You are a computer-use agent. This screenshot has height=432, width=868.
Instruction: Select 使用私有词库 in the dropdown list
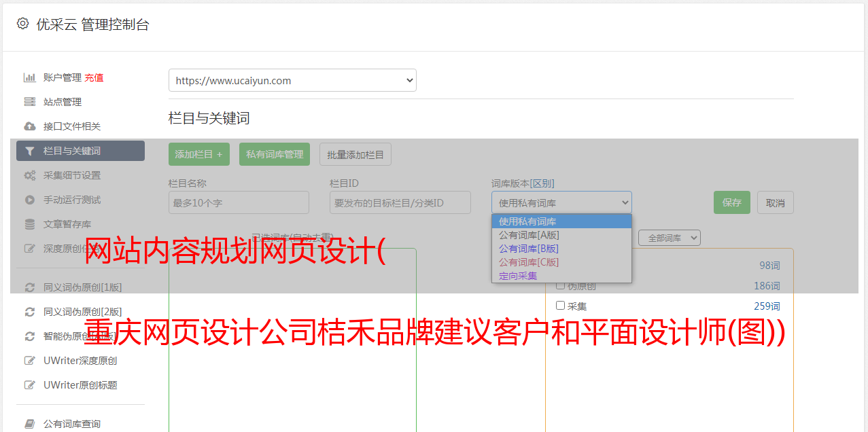561,221
